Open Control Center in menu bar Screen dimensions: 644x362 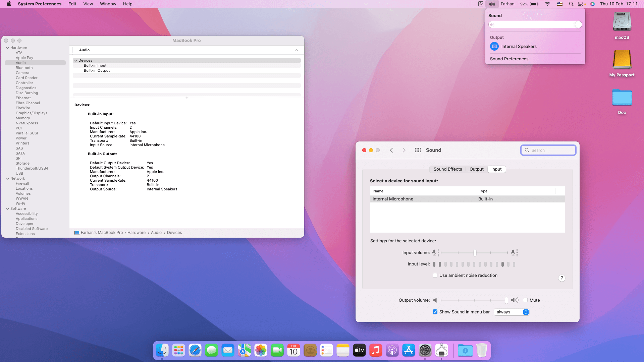coord(581,4)
